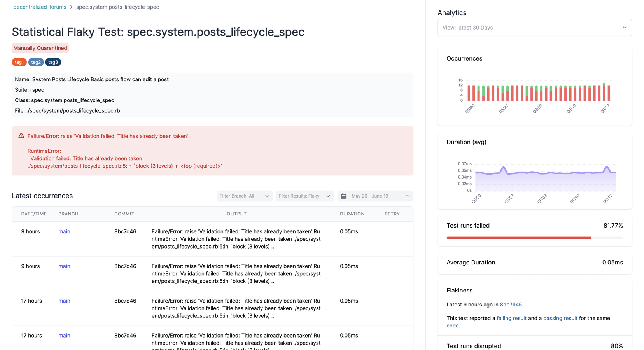Viewport: 644px width, 350px height.
Task: Click the breadcrumb chevron separator
Action: 71,7
